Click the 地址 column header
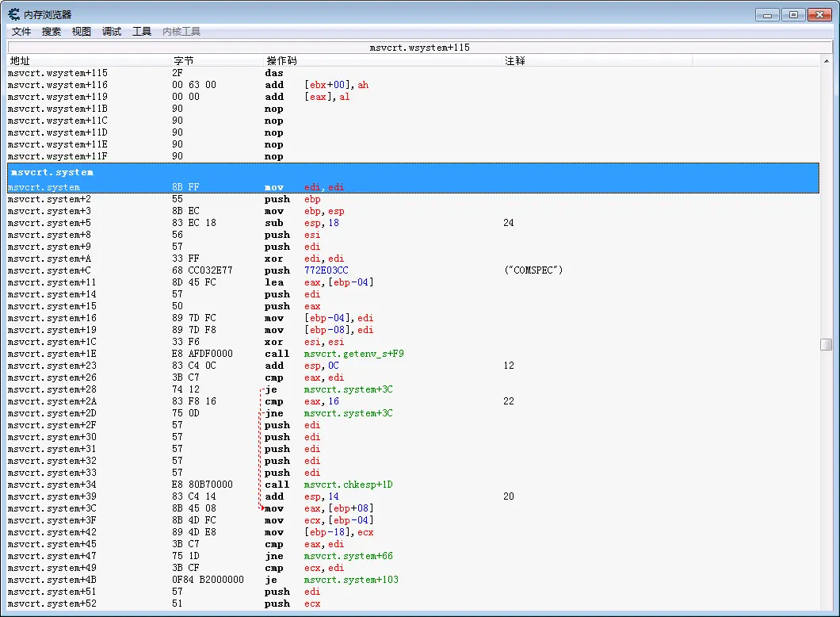Screen dimensions: 840x617 89,60
